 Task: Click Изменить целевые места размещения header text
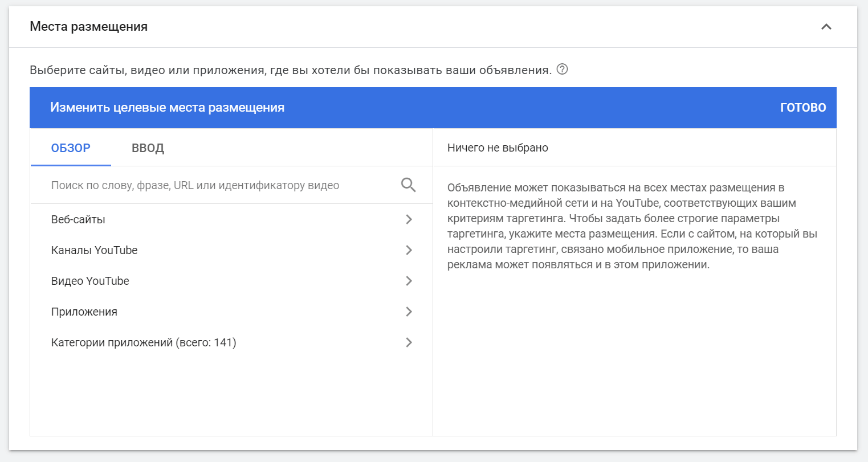tap(167, 108)
